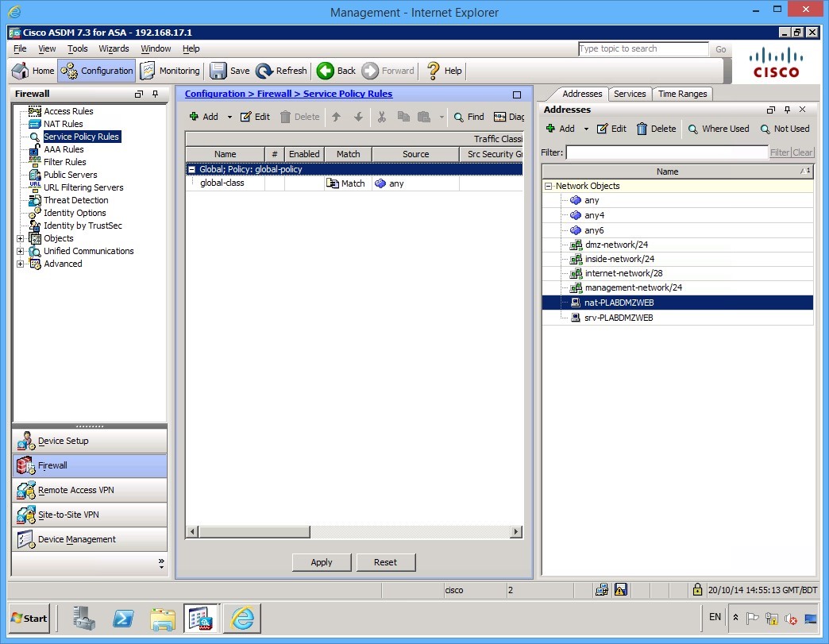This screenshot has height=644, width=829.
Task: Click the Where Used icon in Addresses panel
Action: pyautogui.click(x=718, y=129)
